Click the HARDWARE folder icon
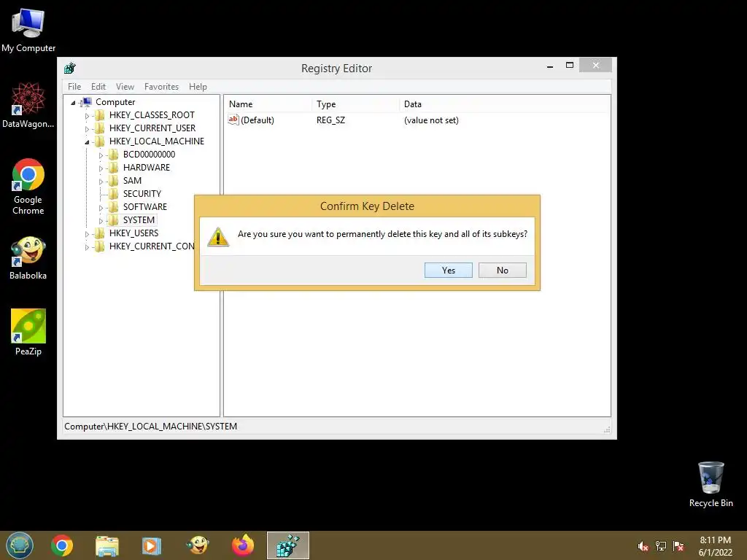The image size is (747, 560). [x=113, y=167]
